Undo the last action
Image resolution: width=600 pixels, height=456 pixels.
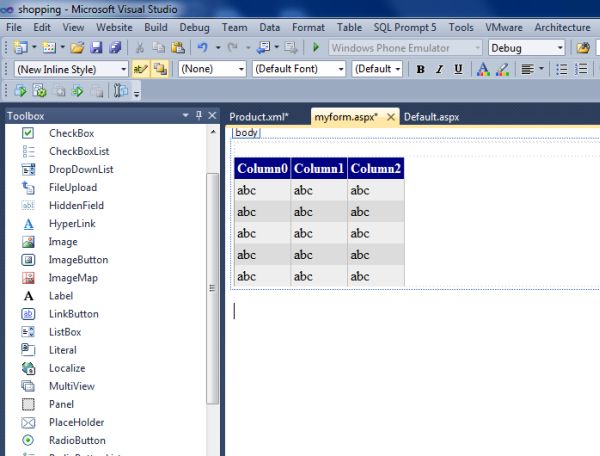pyautogui.click(x=202, y=48)
